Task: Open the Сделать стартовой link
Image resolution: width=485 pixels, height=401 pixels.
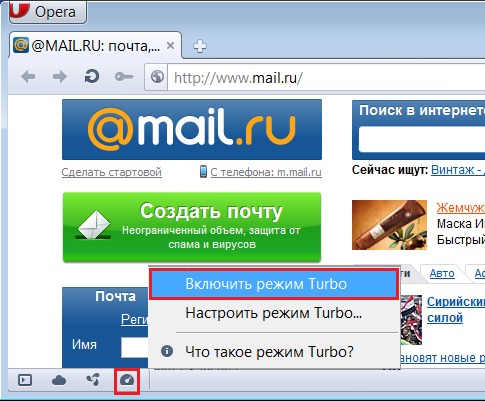Action: (x=112, y=172)
